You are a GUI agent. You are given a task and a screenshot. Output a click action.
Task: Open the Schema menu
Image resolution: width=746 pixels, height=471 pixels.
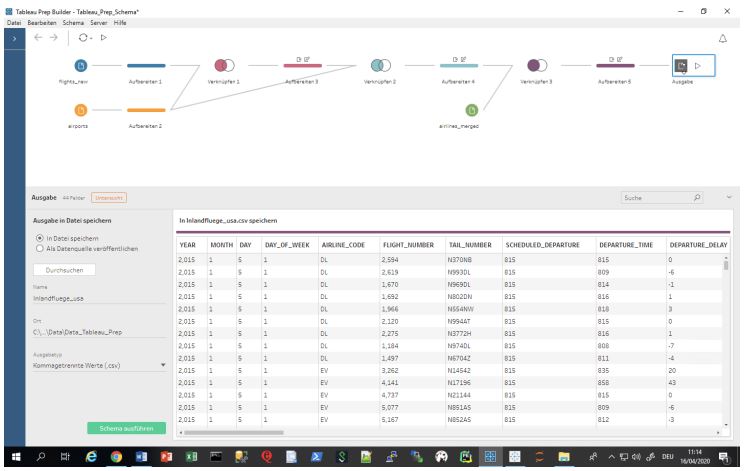tap(60, 19)
